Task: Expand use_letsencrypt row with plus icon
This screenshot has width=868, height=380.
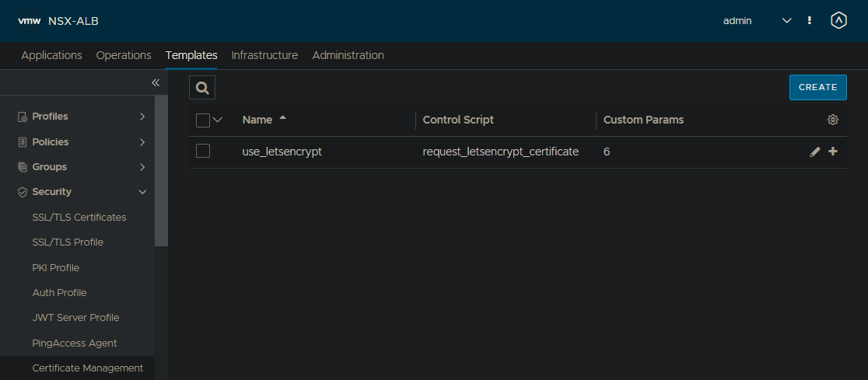Action: (832, 152)
